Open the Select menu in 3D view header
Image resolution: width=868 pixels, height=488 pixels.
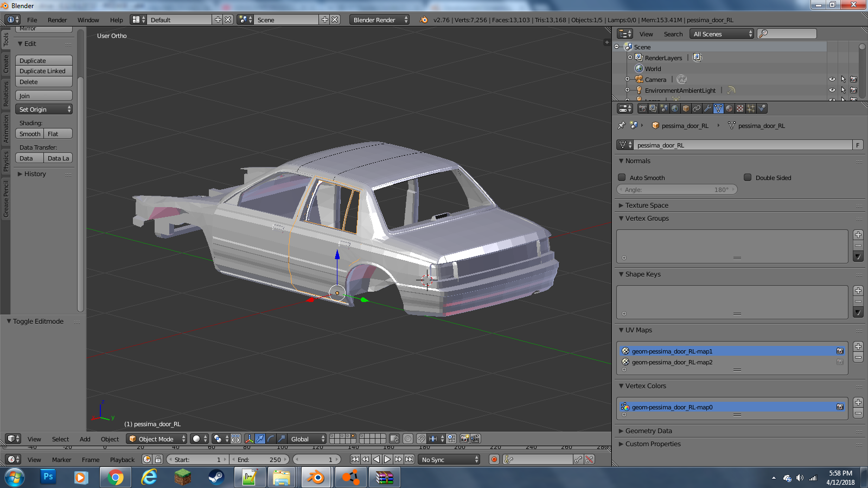[x=60, y=439]
